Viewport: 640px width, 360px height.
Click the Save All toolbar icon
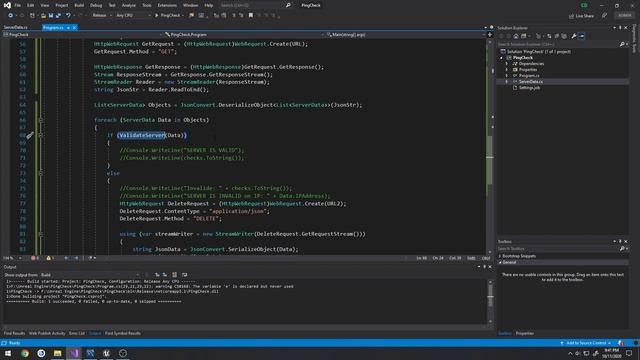58,16
